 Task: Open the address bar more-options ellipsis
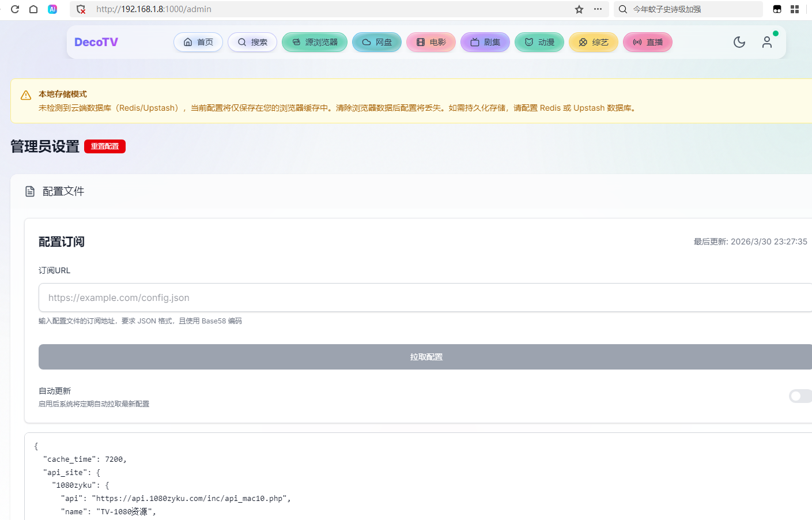(x=598, y=9)
